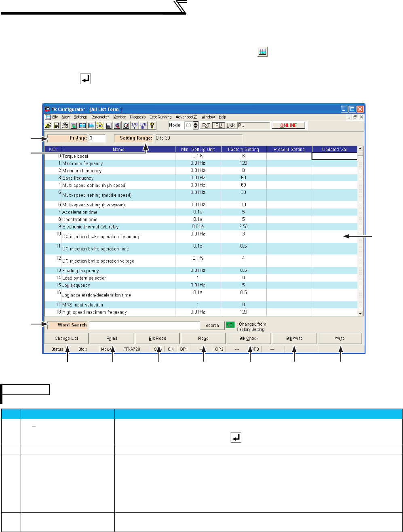Switch to EXT operation mode
403x532 pixels.
(x=206, y=125)
